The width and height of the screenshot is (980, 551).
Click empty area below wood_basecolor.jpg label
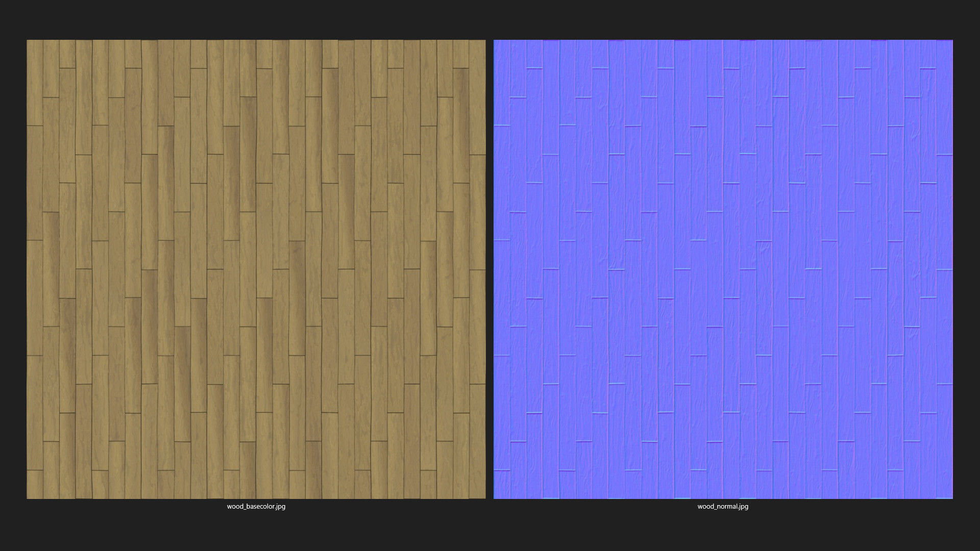tap(256, 532)
